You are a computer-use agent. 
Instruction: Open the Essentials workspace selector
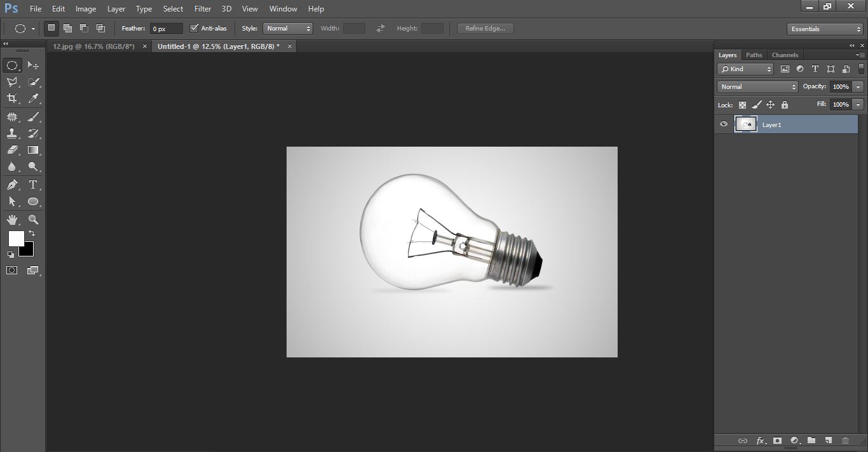point(824,29)
